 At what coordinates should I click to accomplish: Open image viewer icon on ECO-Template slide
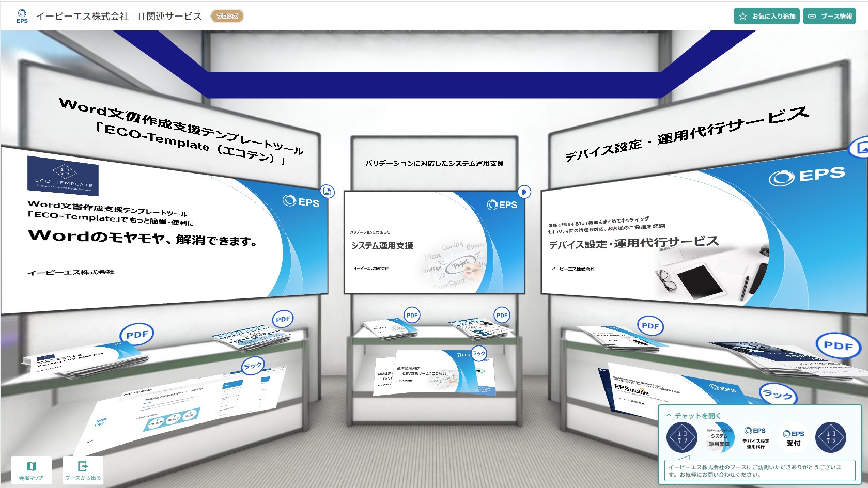point(327,192)
